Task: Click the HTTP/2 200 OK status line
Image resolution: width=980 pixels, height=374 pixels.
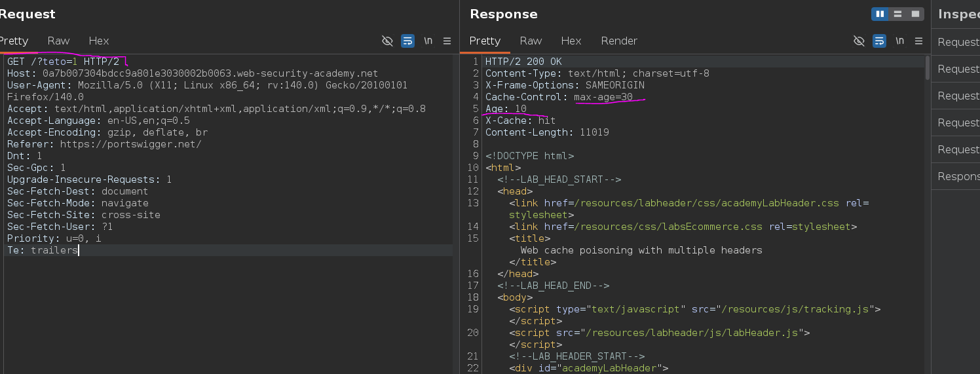Action: tap(523, 62)
